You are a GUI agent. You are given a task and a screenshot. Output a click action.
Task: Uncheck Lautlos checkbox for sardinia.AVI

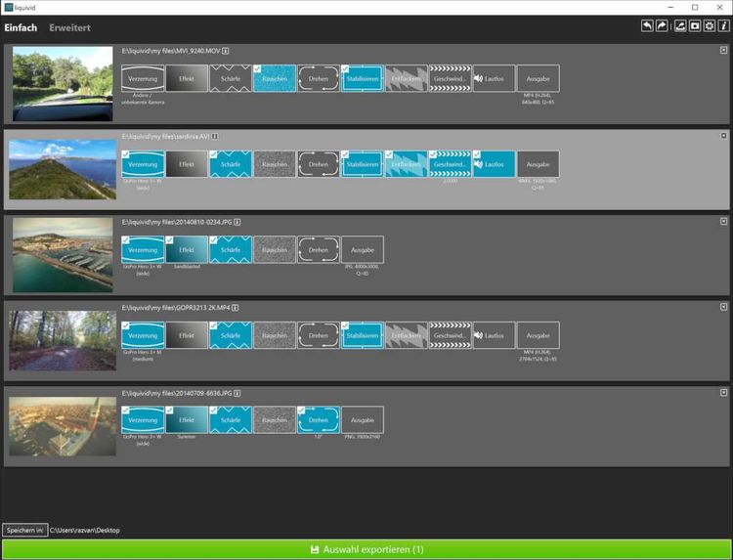click(x=477, y=154)
